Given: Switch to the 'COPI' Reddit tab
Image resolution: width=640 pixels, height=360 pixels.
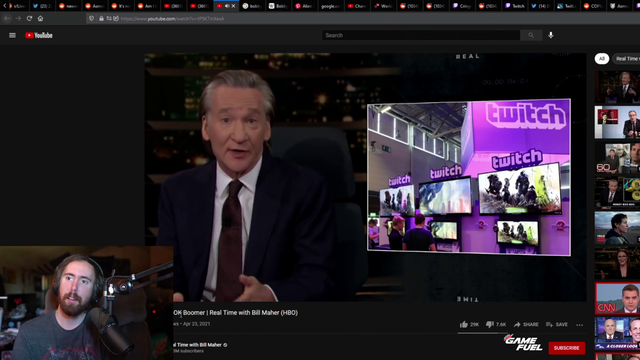Looking at the screenshot, I should coord(593,6).
